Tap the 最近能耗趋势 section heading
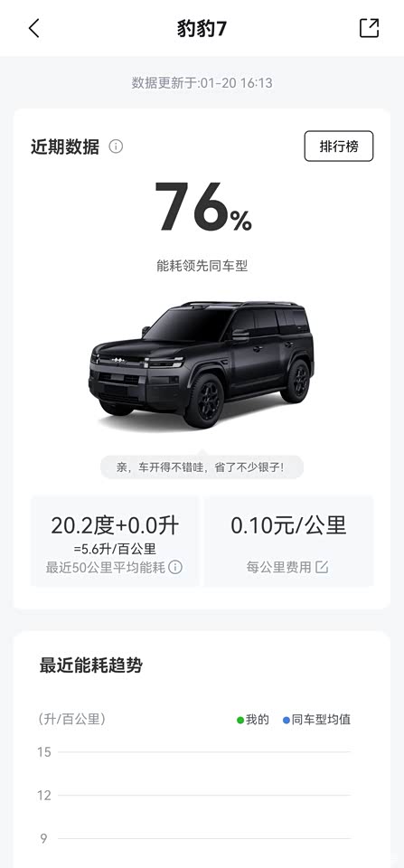The image size is (404, 868). [x=90, y=665]
